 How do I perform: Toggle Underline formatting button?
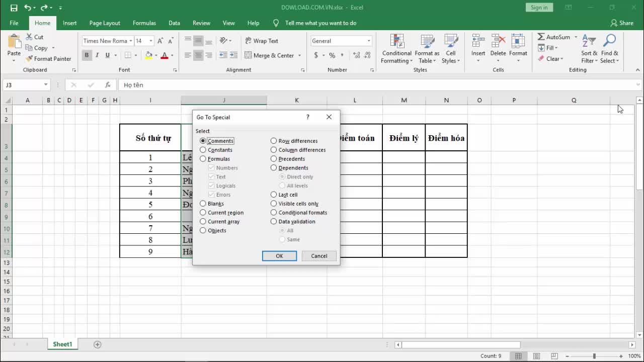[108, 55]
